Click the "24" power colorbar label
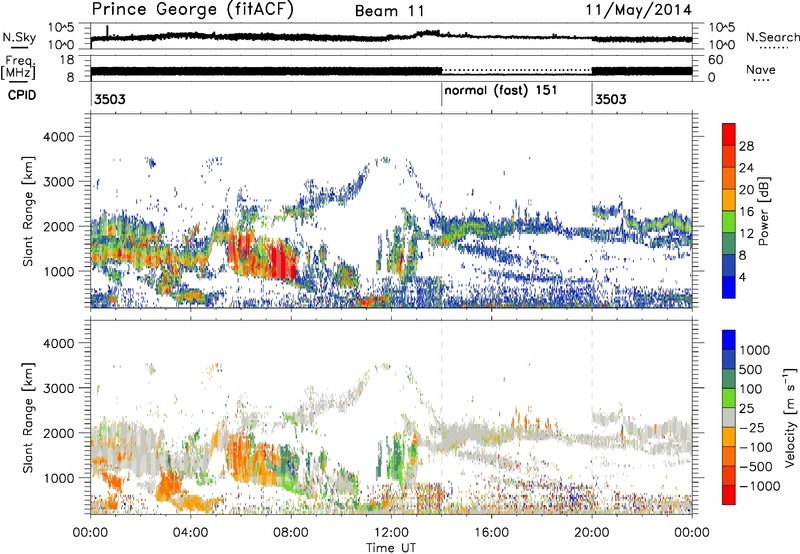This screenshot has height=554, width=800. click(x=746, y=168)
